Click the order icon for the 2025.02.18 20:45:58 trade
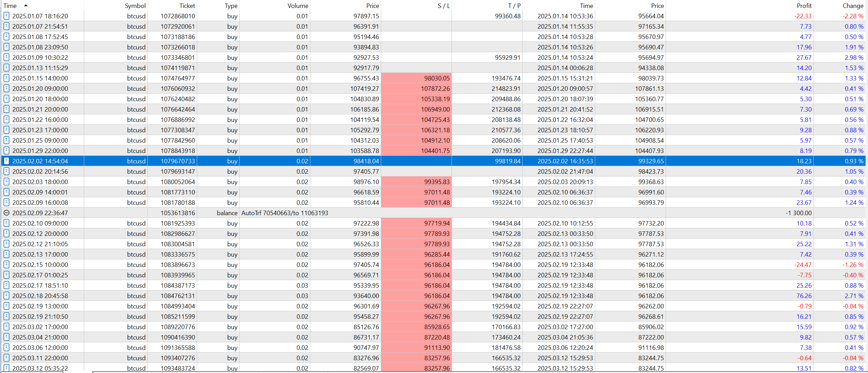868x373 pixels. click(x=6, y=296)
